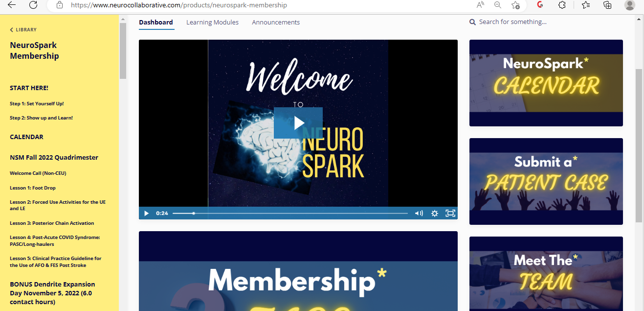Open the Membership banner below the video
Screen dimensions: 644x311
298,271
